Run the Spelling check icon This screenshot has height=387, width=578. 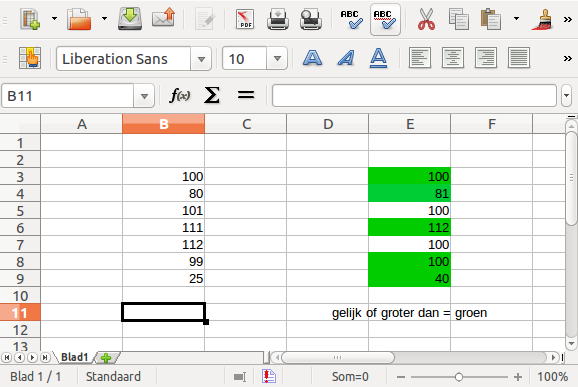[x=351, y=19]
